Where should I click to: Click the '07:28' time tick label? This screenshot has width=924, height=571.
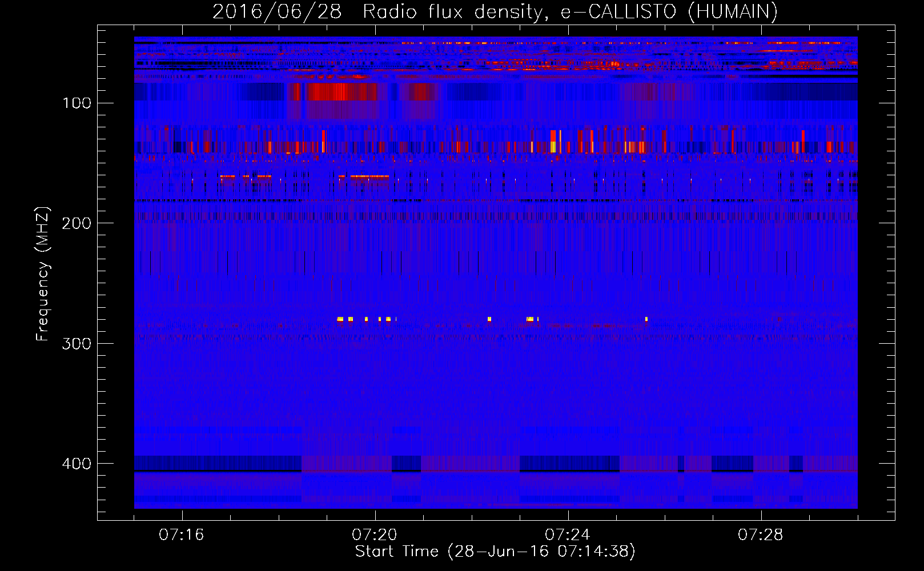(761, 535)
